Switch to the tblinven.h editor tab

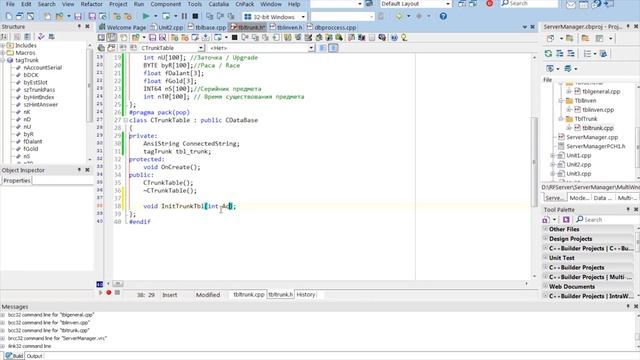click(286, 27)
